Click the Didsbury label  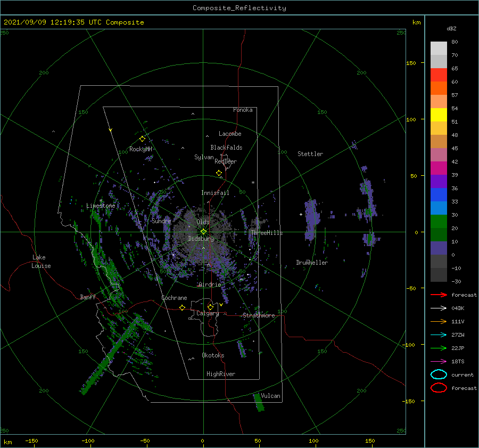tap(201, 239)
